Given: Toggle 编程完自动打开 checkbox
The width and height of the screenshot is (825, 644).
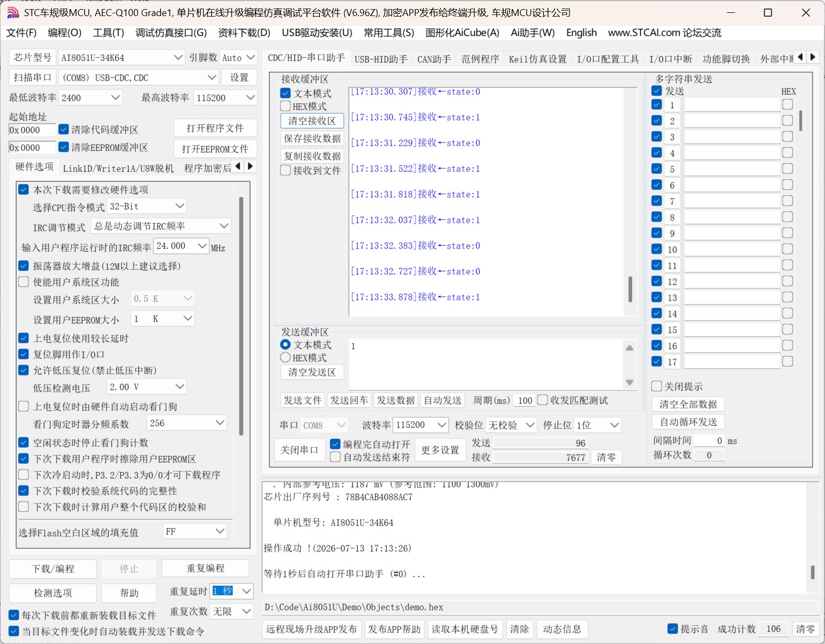Looking at the screenshot, I should click(335, 444).
